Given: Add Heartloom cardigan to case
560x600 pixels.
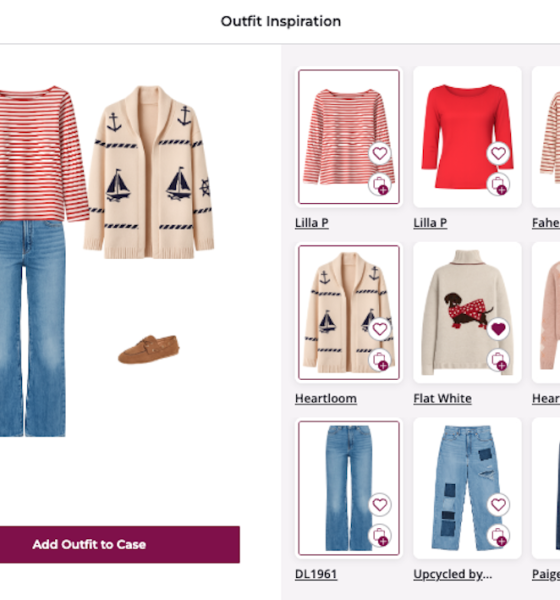Looking at the screenshot, I should tap(380, 360).
